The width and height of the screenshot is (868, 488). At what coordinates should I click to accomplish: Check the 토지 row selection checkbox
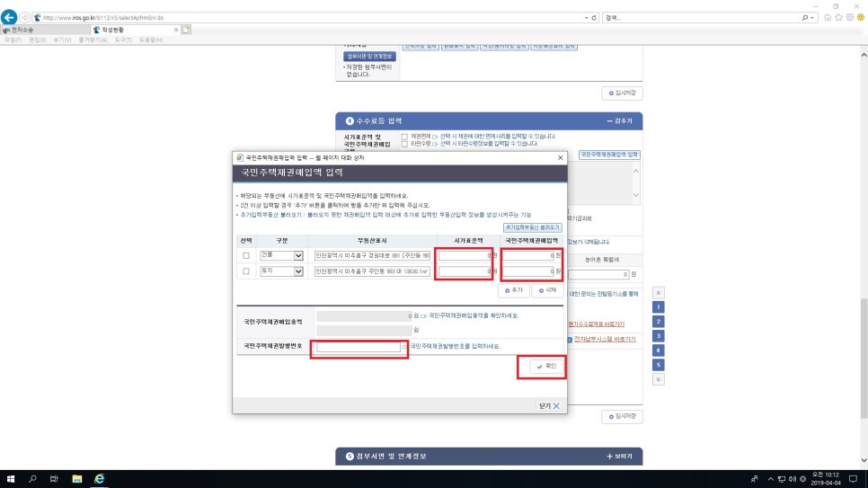point(246,271)
